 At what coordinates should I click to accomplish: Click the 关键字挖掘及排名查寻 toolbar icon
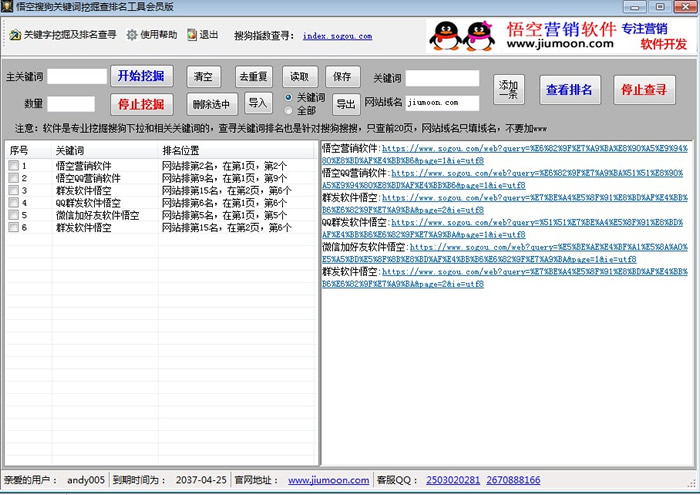[15, 35]
